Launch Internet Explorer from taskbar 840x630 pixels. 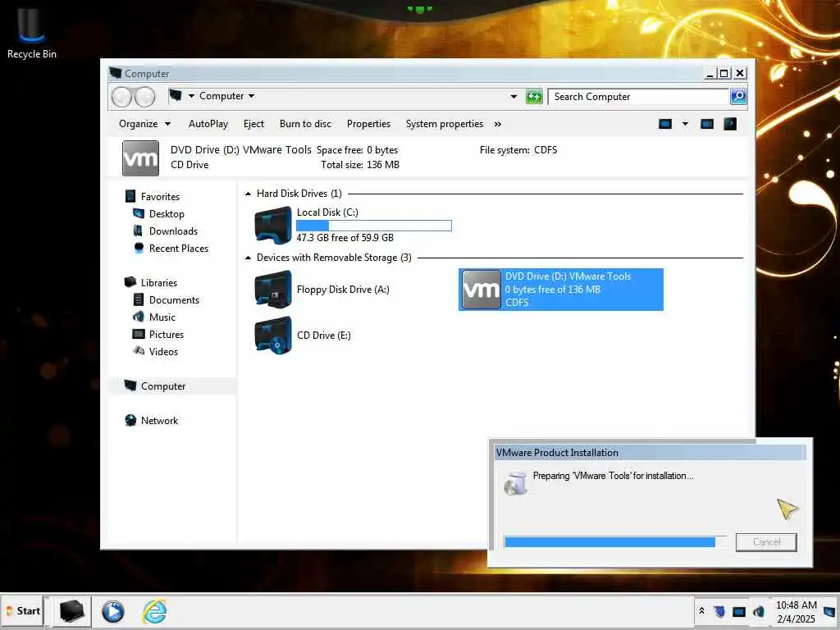pos(154,611)
